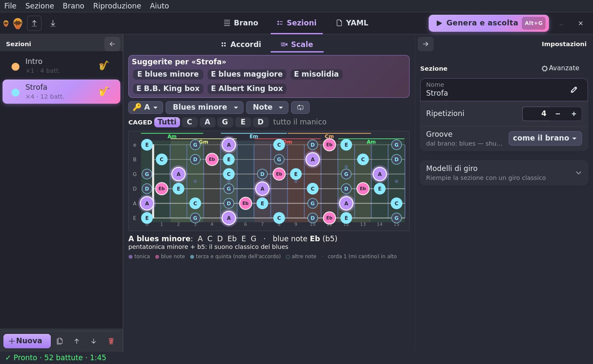The width and height of the screenshot is (593, 364).
Task: Switch to the Accordi tab
Action: 241,44
